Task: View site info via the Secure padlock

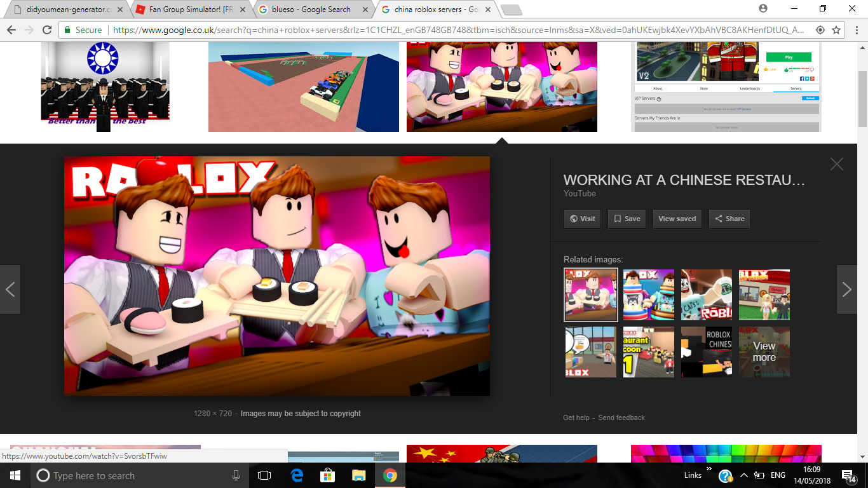Action: click(83, 30)
